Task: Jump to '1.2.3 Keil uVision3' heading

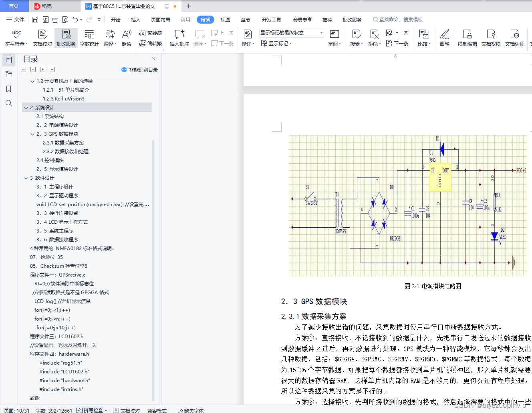Action: pos(64,99)
